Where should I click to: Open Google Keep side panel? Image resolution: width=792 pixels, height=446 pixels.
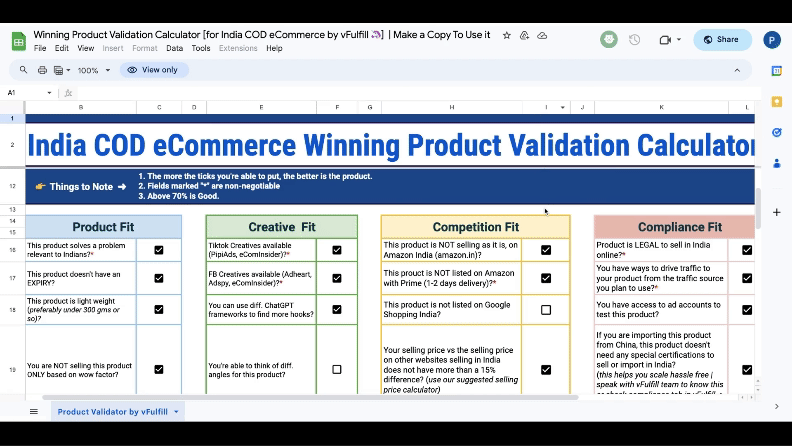point(777,102)
